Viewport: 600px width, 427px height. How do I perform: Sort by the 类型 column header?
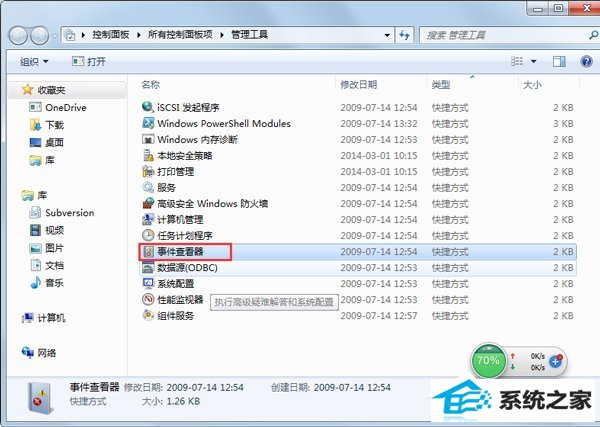pyautogui.click(x=441, y=85)
